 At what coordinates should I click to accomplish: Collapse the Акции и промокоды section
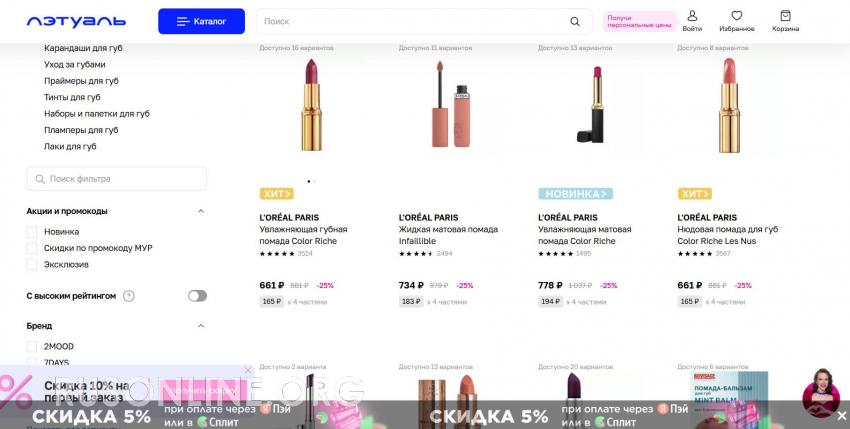pyautogui.click(x=201, y=211)
